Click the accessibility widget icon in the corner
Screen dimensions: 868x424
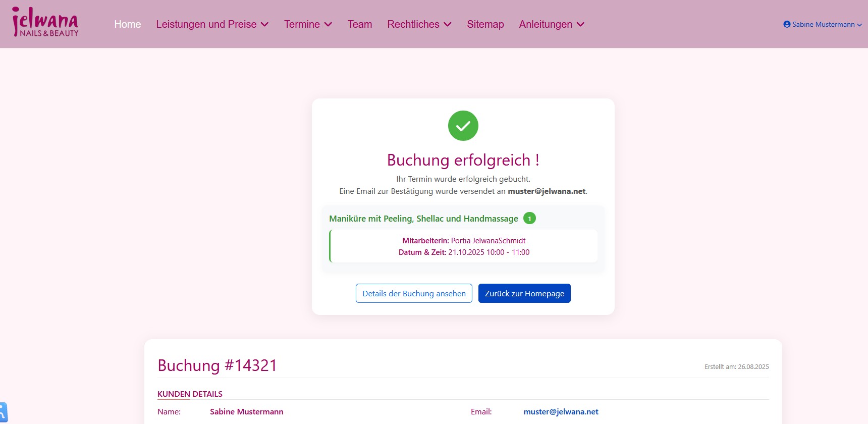click(x=3, y=413)
